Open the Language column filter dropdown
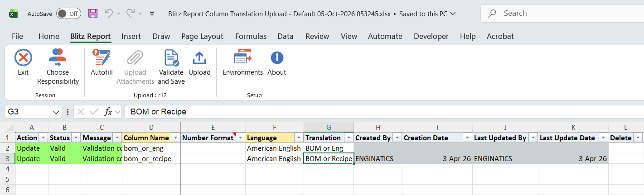Image resolution: width=644 pixels, height=195 pixels. pyautogui.click(x=298, y=138)
